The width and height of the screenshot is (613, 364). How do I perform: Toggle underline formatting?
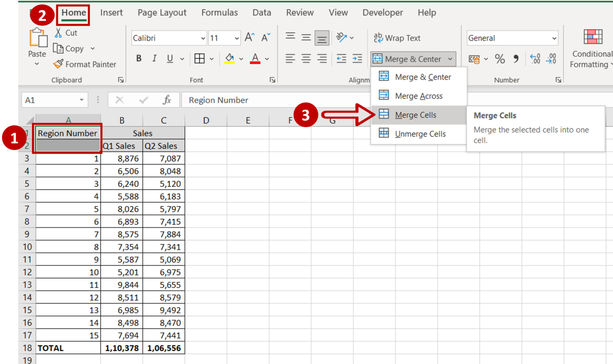point(169,58)
